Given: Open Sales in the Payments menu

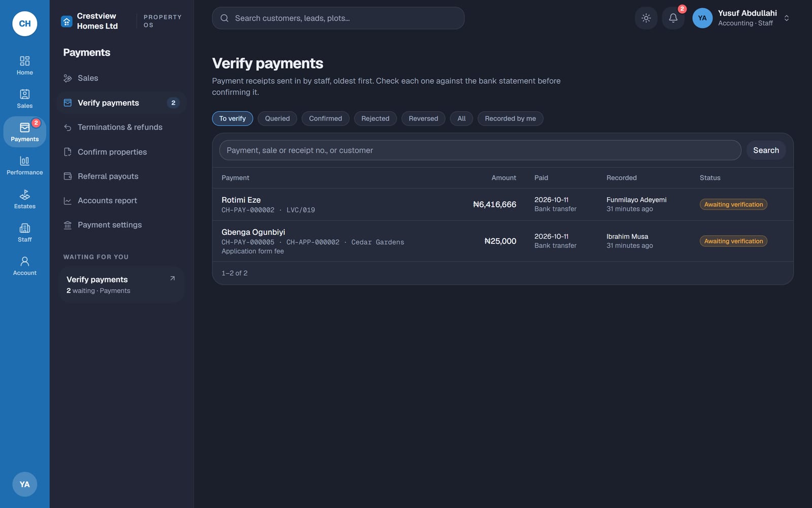Looking at the screenshot, I should [x=121, y=78].
